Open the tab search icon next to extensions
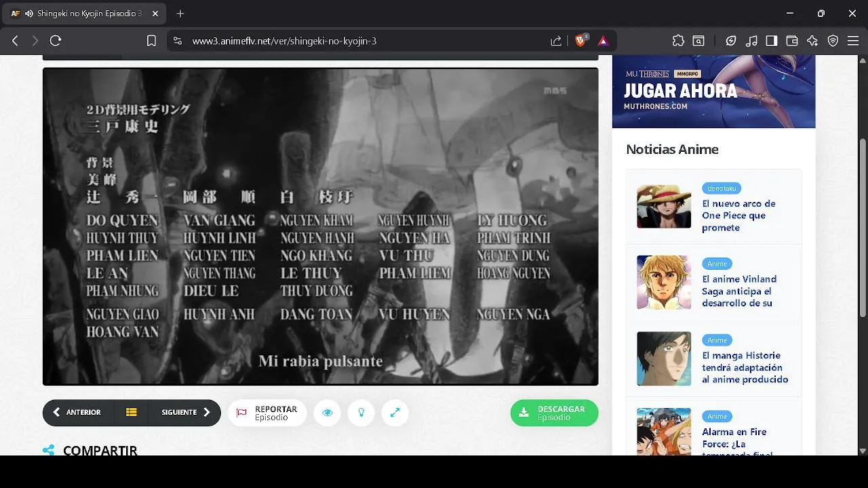 click(698, 41)
